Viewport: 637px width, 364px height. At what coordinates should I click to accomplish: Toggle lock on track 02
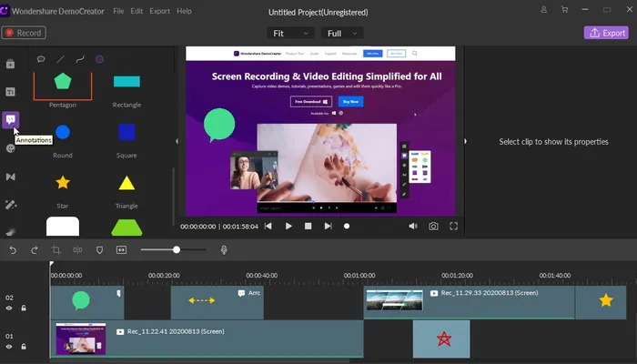24,308
